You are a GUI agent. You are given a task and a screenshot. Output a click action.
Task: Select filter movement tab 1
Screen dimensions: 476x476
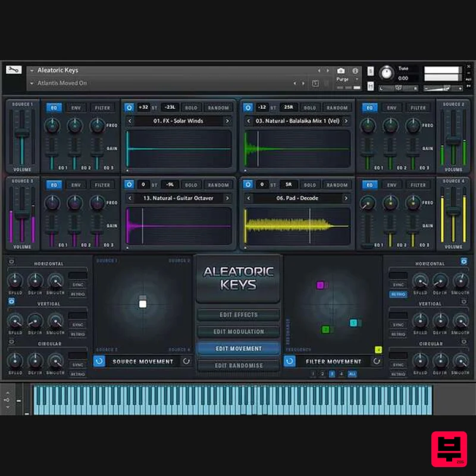coord(313,374)
